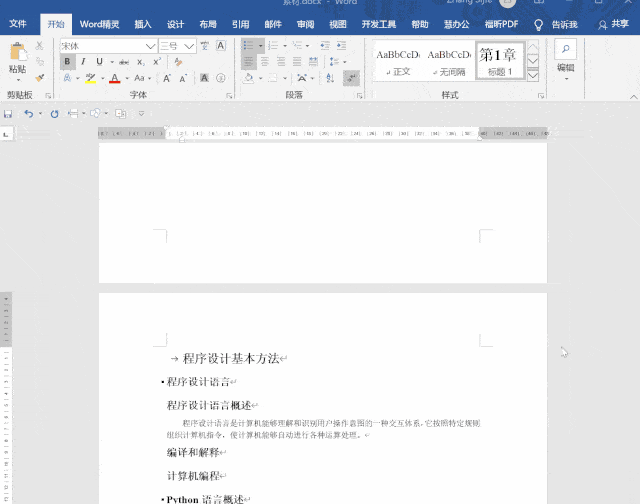Switch to Word精灵 tab

(x=100, y=24)
